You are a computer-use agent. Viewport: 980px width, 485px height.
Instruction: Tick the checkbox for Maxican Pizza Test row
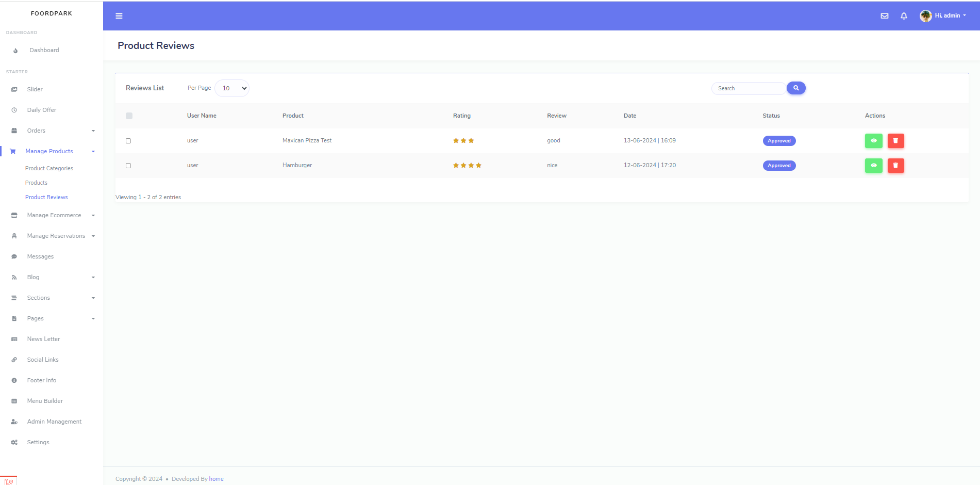[x=128, y=141]
